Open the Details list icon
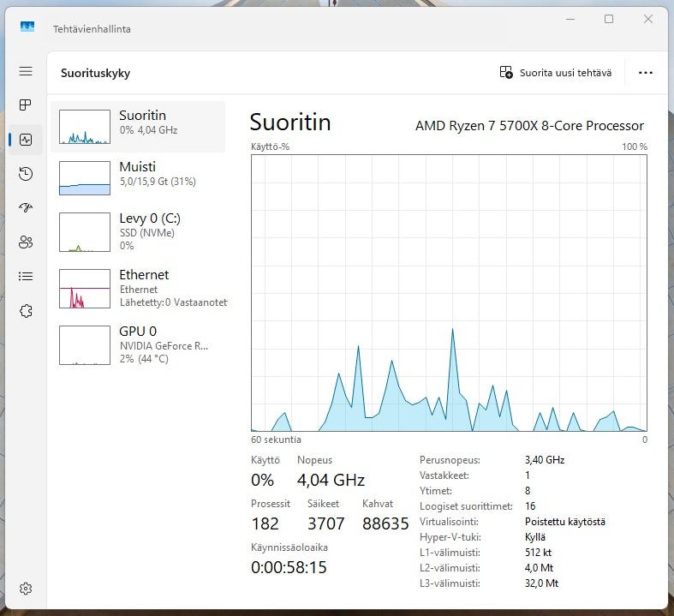 (26, 277)
